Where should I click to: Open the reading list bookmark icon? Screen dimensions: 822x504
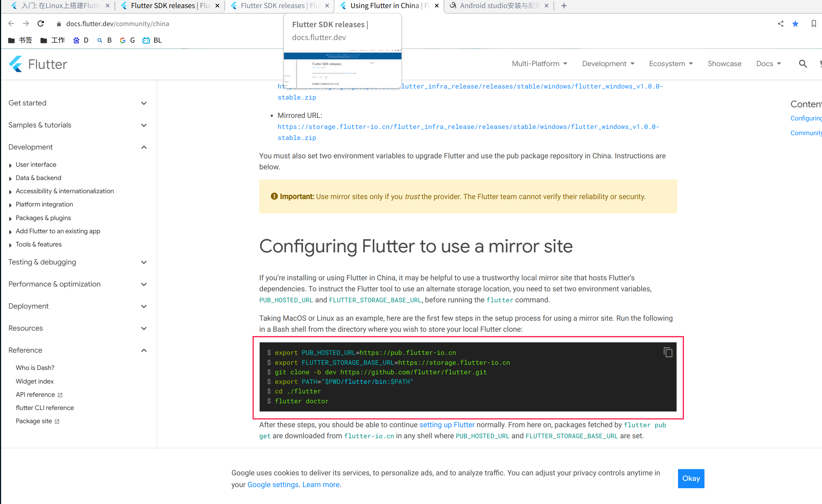click(x=814, y=24)
